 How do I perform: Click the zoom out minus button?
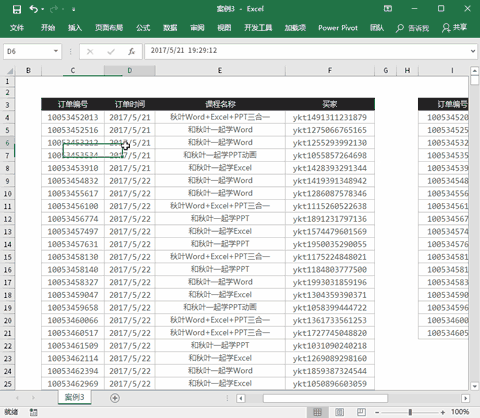(x=377, y=412)
